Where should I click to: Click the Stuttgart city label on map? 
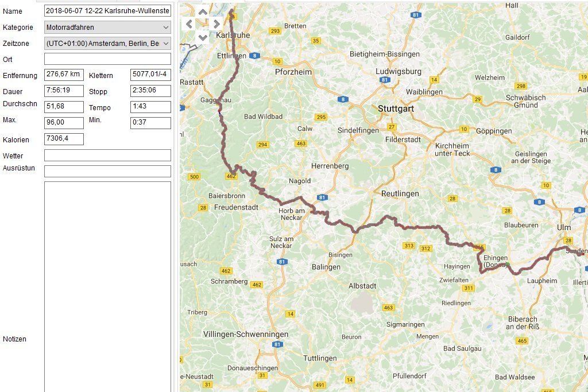click(396, 108)
